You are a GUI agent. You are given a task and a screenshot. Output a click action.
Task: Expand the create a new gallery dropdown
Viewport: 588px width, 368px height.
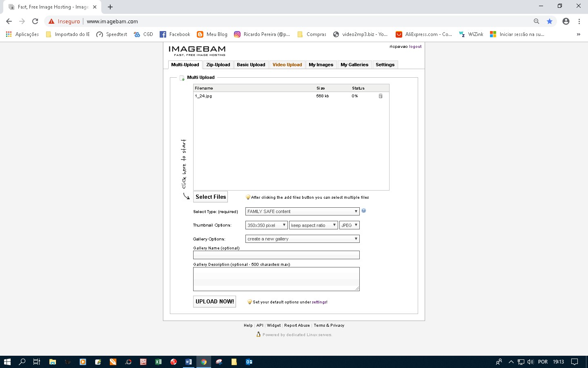coord(303,239)
